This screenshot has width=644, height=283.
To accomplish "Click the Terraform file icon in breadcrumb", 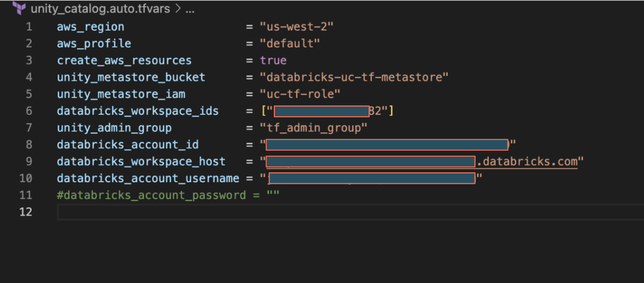I will click(x=19, y=8).
